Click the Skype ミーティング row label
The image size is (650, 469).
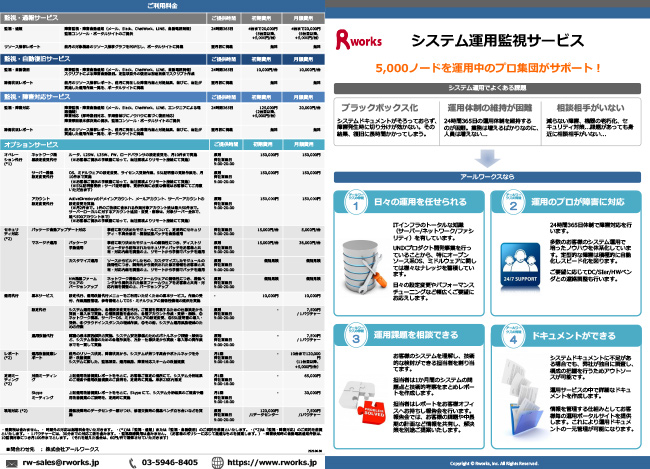(x=43, y=395)
